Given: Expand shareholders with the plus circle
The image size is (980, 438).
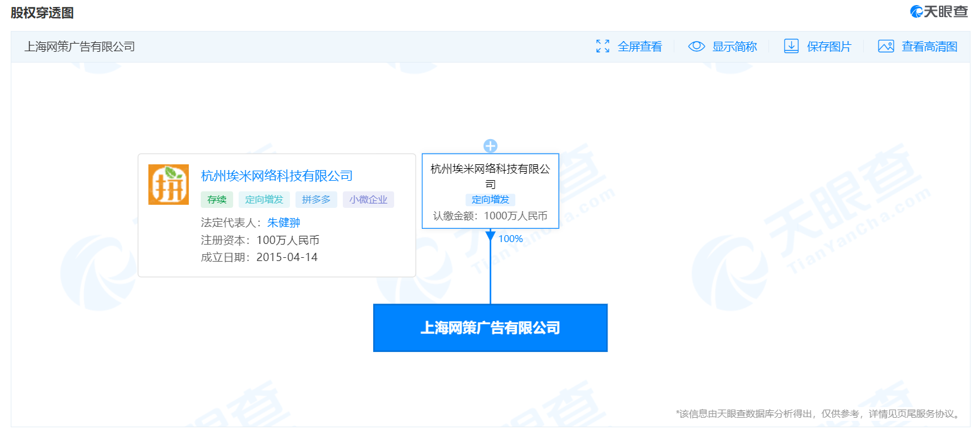Looking at the screenshot, I should (x=490, y=146).
